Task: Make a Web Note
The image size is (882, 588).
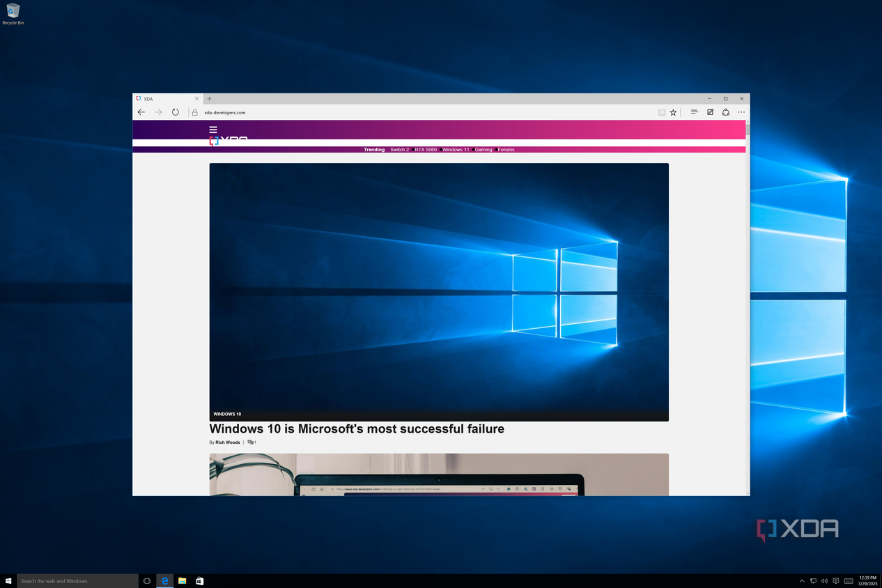Action: 710,112
